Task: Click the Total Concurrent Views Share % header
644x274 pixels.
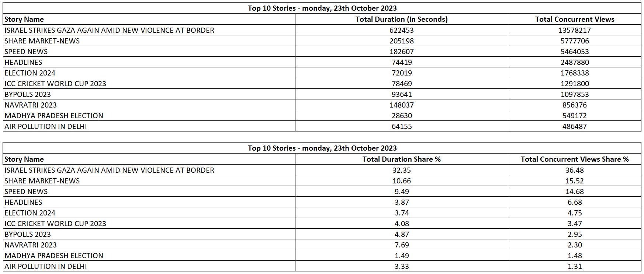Action: [x=574, y=159]
